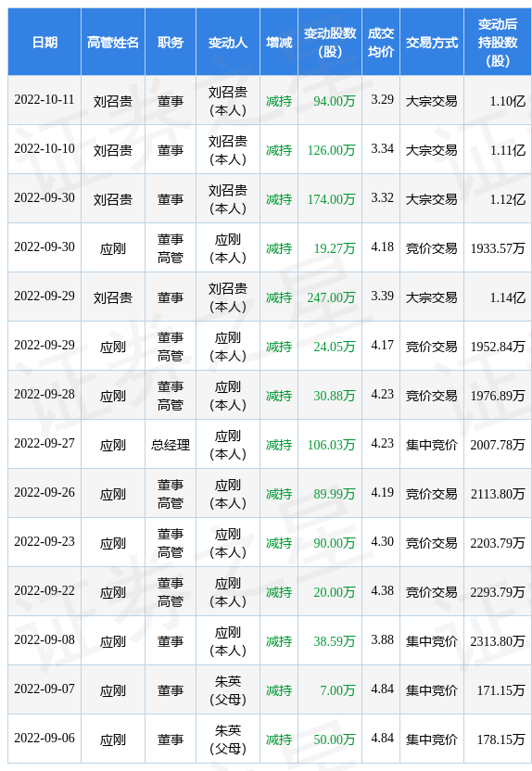
Task: Click the 2022-10-11 date cell
Action: [x=44, y=100]
